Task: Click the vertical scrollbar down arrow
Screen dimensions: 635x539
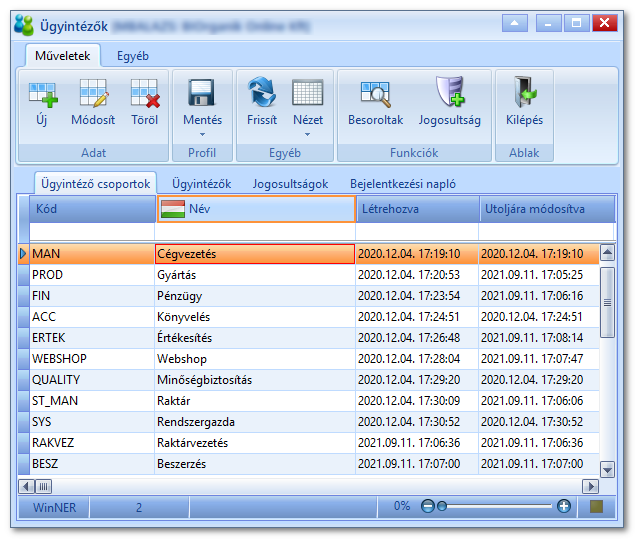Action: coord(607,470)
